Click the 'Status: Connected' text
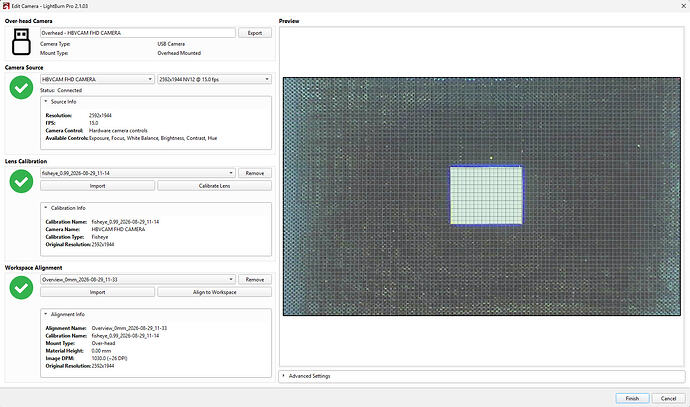The width and height of the screenshot is (690, 407). pyautogui.click(x=61, y=90)
